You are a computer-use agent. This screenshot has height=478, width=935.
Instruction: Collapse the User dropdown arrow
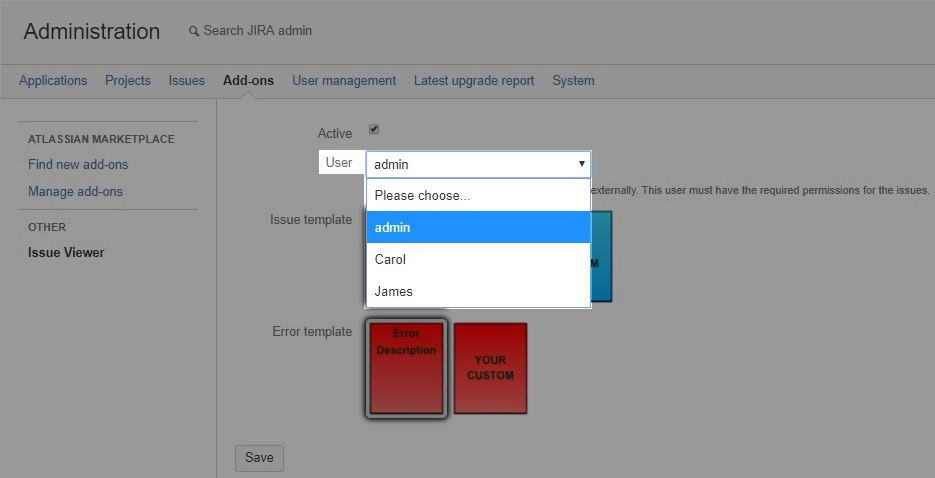581,163
